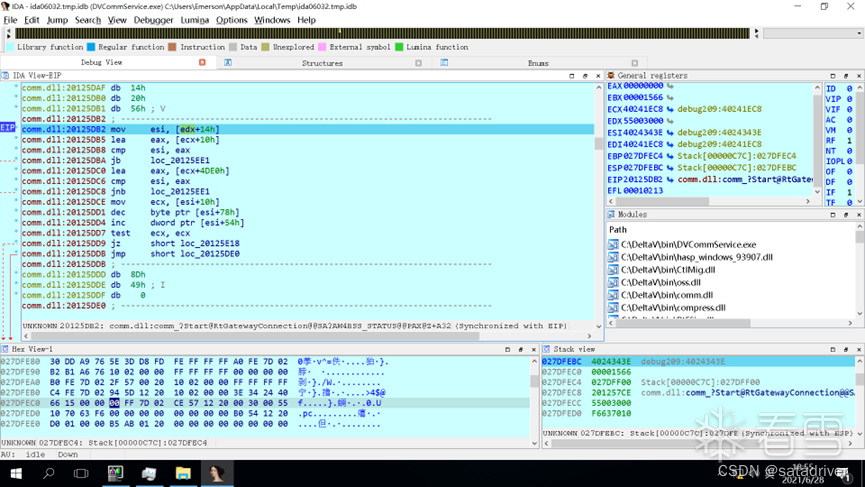Click the IDA View-EIP panel icon
The image size is (865, 487).
[6, 76]
